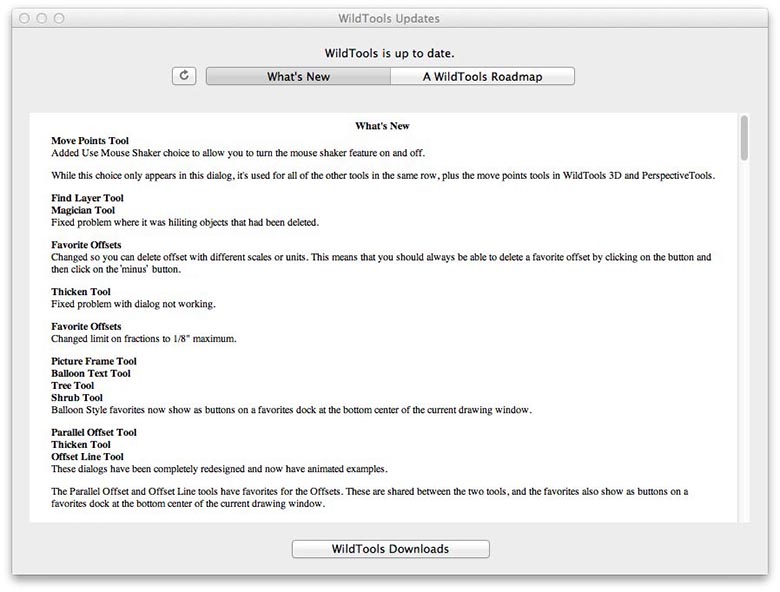Open WildTools Downloads
The image size is (780, 592).
point(390,549)
